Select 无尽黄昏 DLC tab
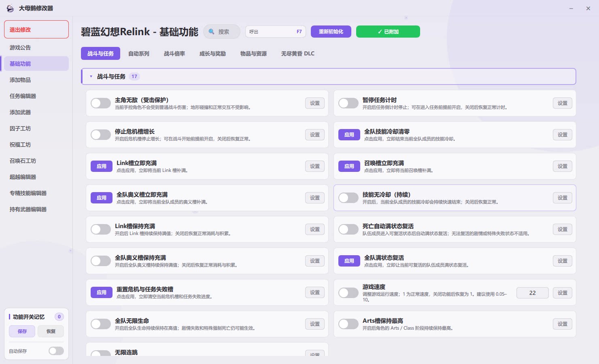 pos(298,53)
